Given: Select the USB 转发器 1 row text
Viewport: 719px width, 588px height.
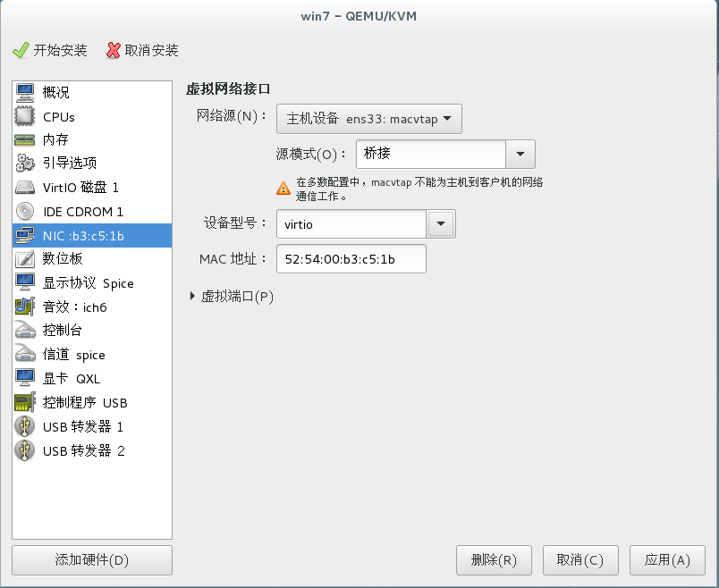Looking at the screenshot, I should [x=83, y=426].
